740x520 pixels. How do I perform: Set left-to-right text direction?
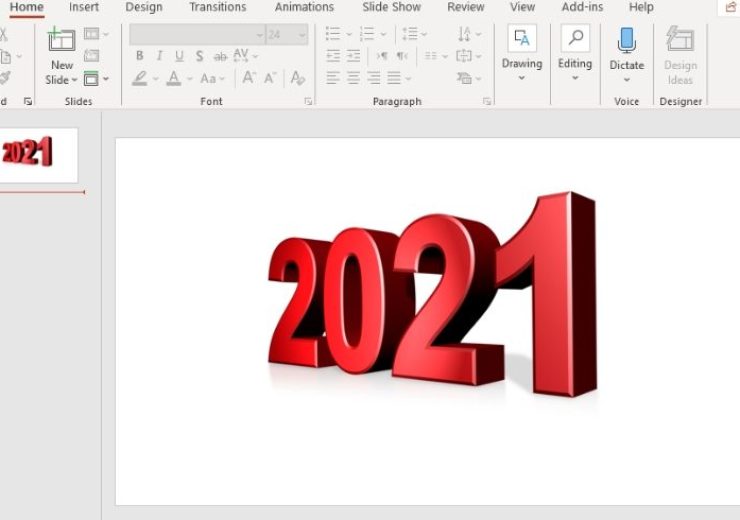(x=382, y=56)
